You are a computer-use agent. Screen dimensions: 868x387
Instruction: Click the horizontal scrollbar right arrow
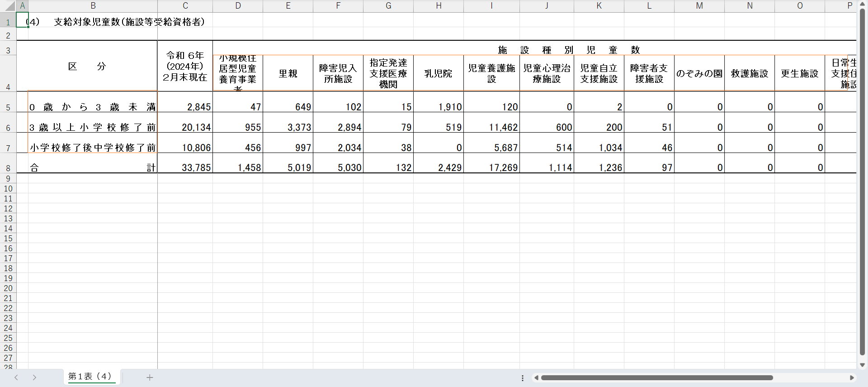[x=852, y=378]
